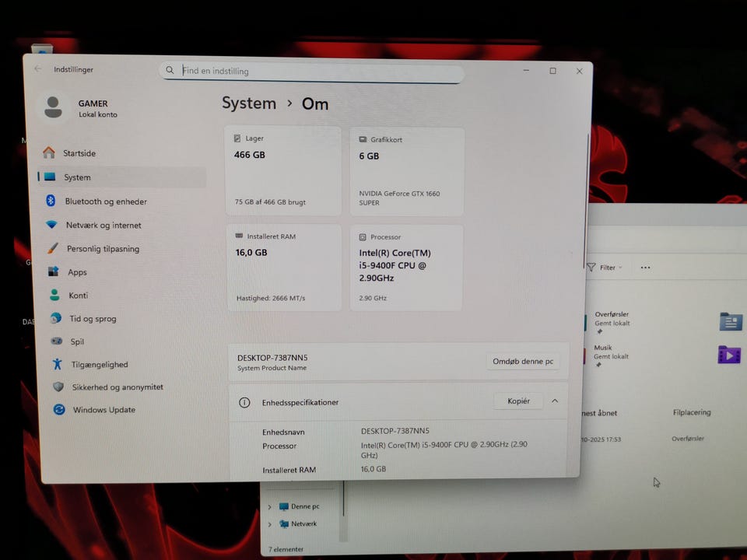Focus the Find en indstilling search box
The image size is (747, 560).
click(x=312, y=72)
